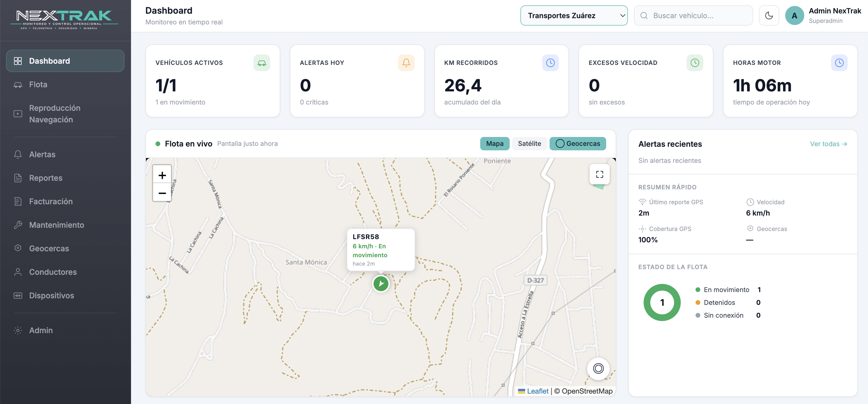868x404 pixels.
Task: Click the Facturación receipt icon in sidebar
Action: (x=18, y=202)
